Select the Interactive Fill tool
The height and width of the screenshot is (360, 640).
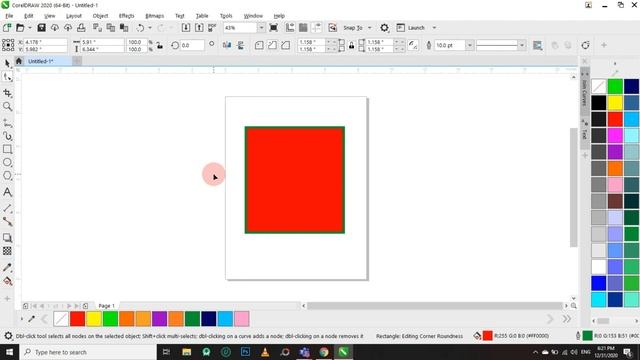pos(7,281)
